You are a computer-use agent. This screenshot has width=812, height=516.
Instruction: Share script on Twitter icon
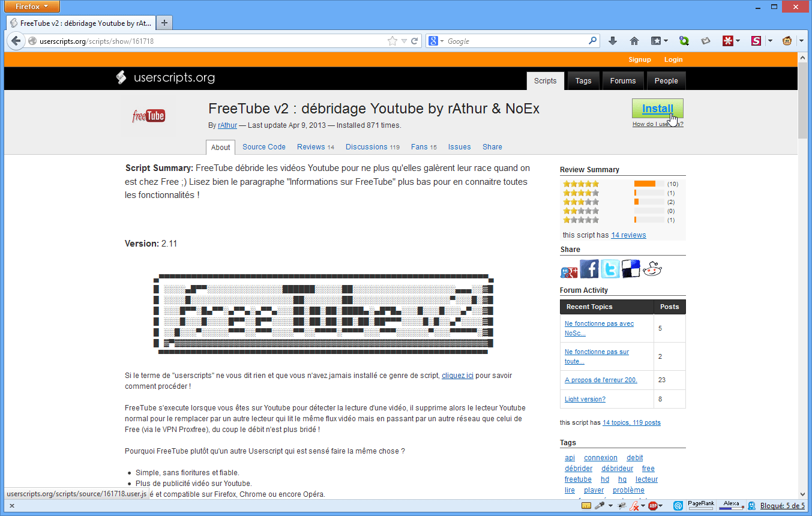coord(610,269)
